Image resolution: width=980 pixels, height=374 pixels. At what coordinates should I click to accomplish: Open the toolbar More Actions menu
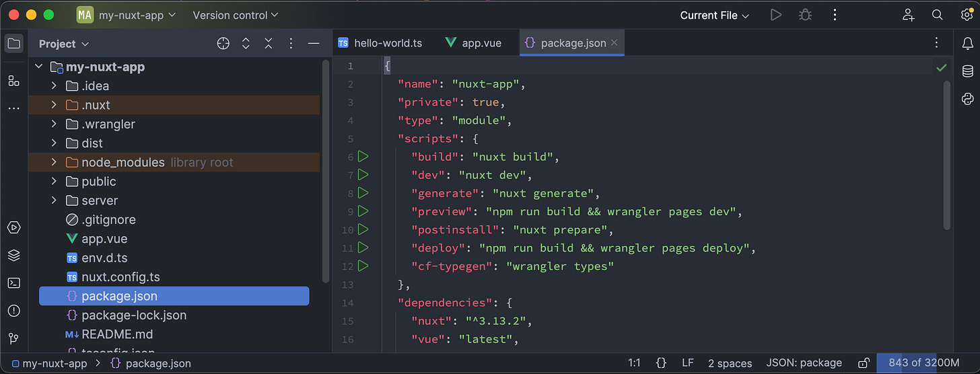(835, 15)
